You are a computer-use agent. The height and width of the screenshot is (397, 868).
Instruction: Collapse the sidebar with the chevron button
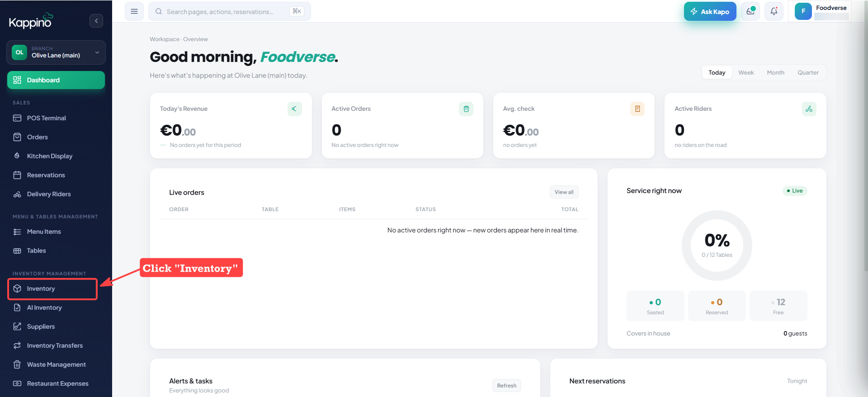click(x=96, y=21)
